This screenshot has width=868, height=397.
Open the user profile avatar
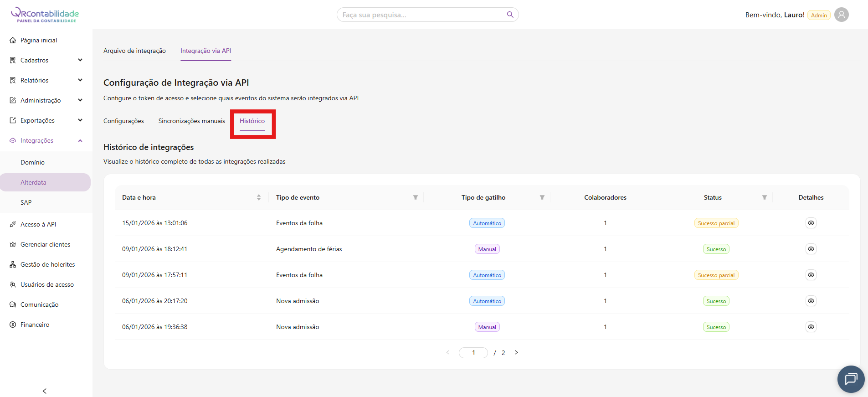[841, 15]
